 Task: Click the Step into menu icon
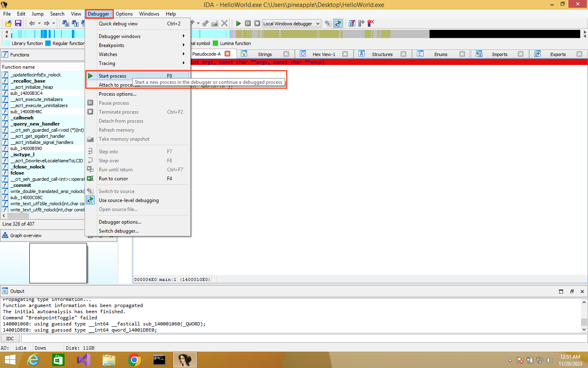point(90,151)
